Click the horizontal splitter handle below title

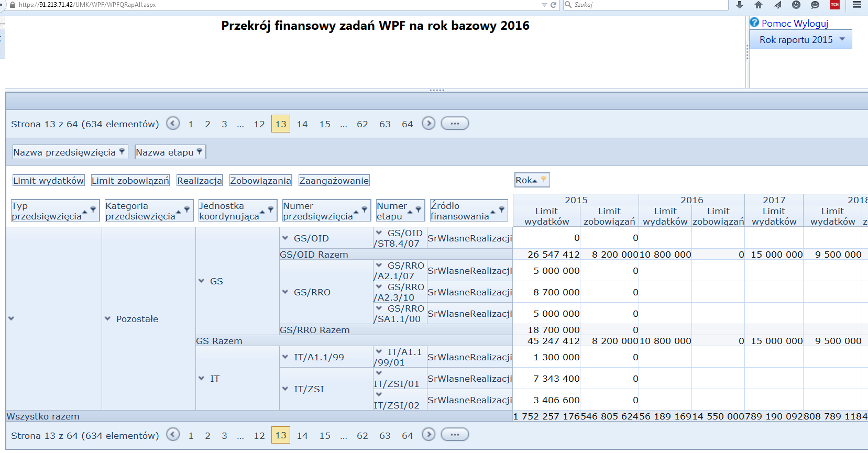click(x=437, y=90)
